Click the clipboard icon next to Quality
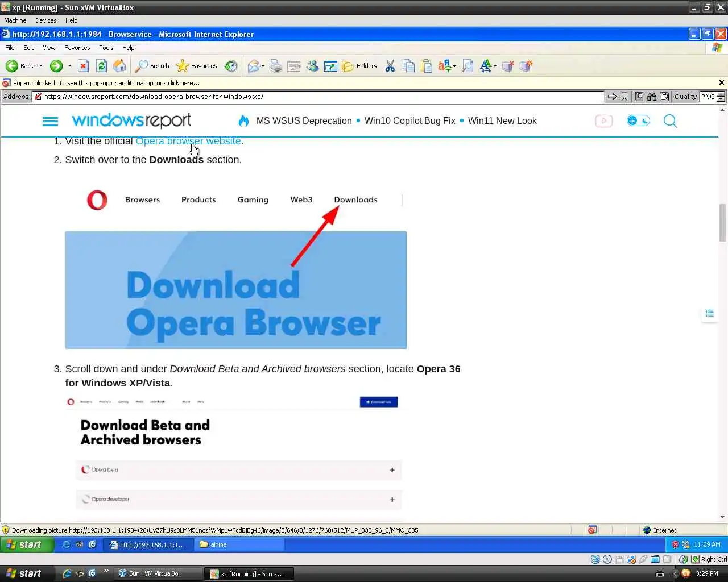Screen dimensions: 728x582 click(x=664, y=97)
